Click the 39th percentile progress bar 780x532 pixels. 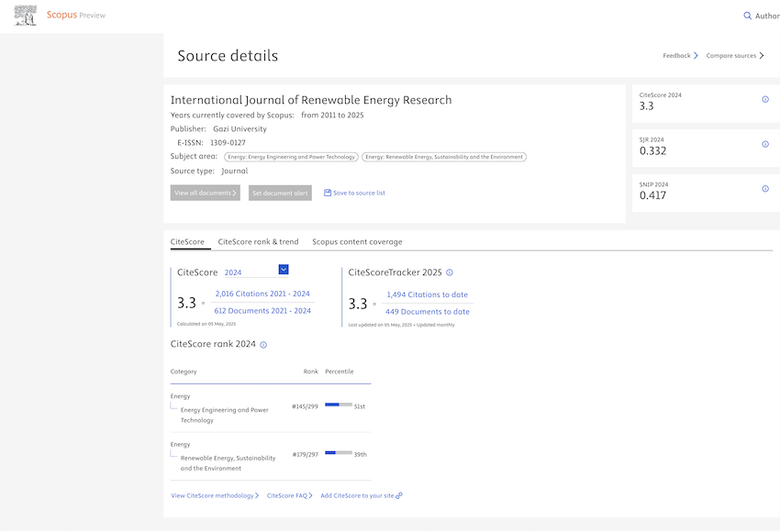339,453
